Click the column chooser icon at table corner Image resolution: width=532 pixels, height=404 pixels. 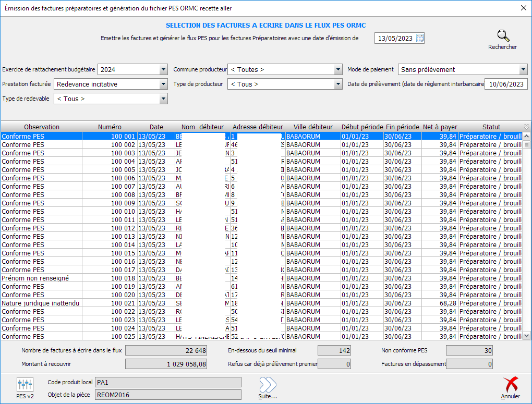526,127
